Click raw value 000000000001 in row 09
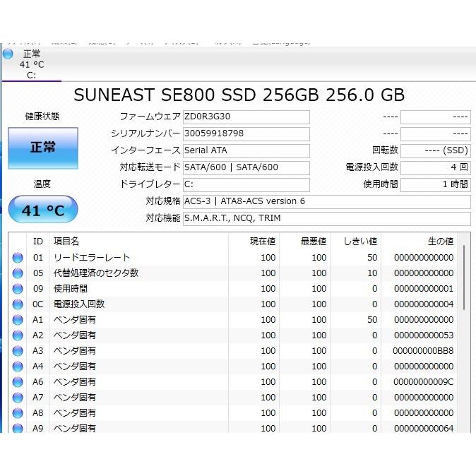This screenshot has width=476, height=476. [424, 289]
